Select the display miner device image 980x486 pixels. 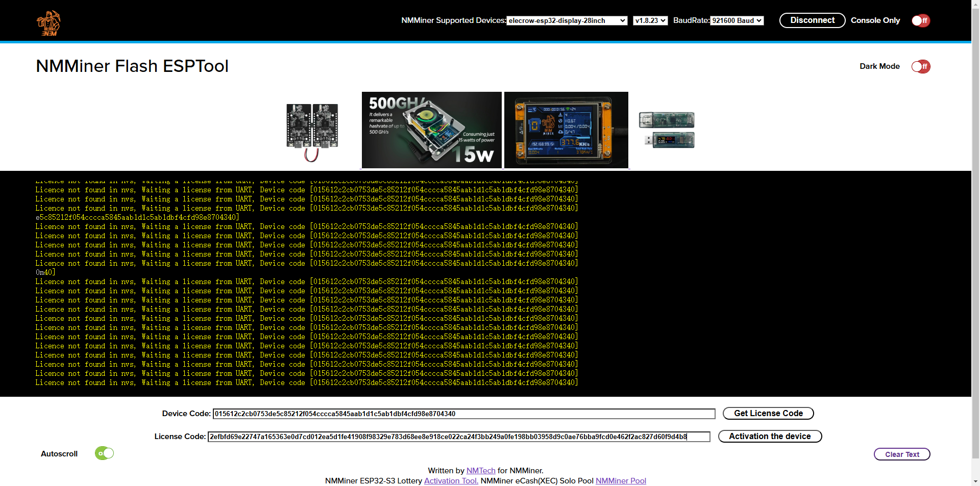(x=566, y=130)
